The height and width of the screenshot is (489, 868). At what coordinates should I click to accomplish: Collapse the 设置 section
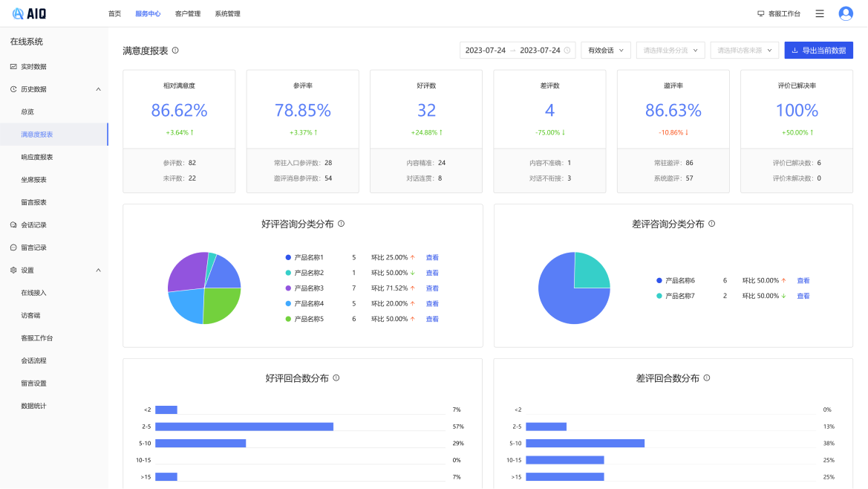99,271
